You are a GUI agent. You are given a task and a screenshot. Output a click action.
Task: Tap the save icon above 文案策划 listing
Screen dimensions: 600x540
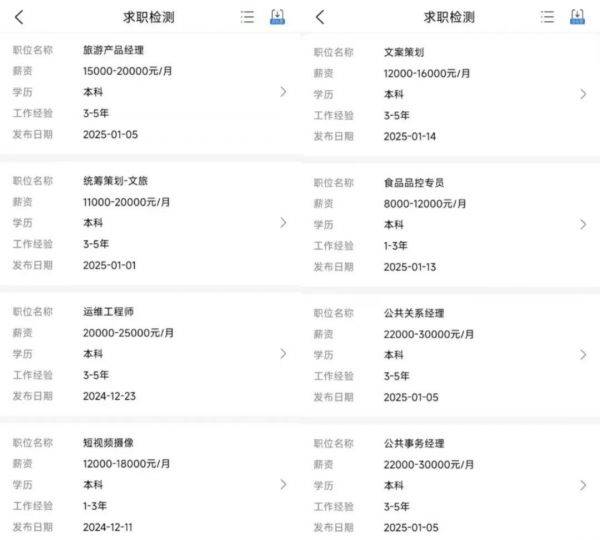tap(577, 17)
